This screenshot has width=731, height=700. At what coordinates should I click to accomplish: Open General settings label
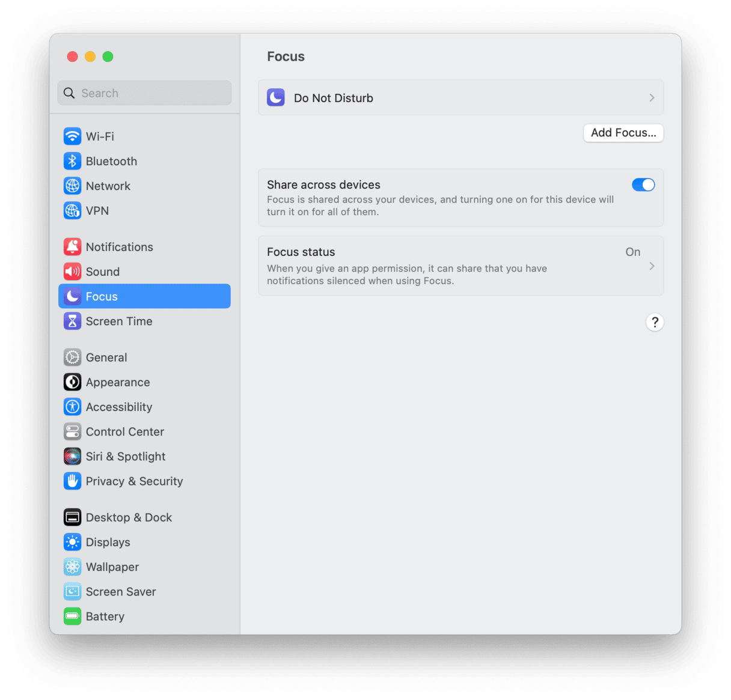pyautogui.click(x=106, y=358)
